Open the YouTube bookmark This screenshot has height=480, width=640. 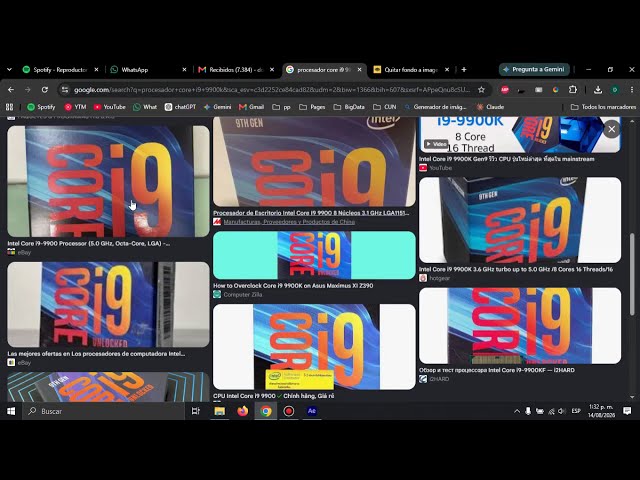coord(110,107)
